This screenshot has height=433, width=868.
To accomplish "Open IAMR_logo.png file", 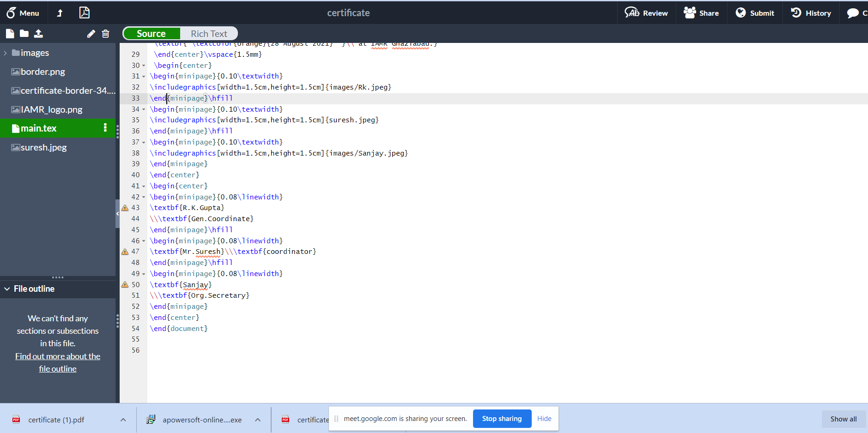I will click(47, 109).
